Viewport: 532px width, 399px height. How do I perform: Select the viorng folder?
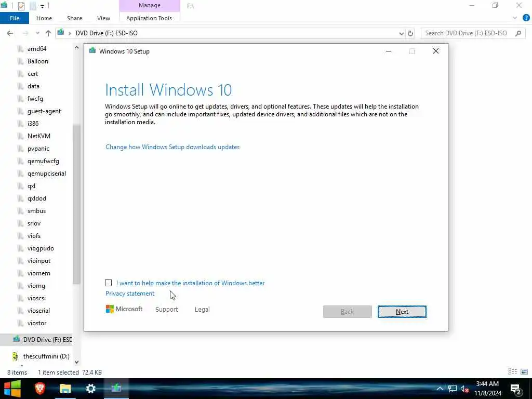[36, 286]
